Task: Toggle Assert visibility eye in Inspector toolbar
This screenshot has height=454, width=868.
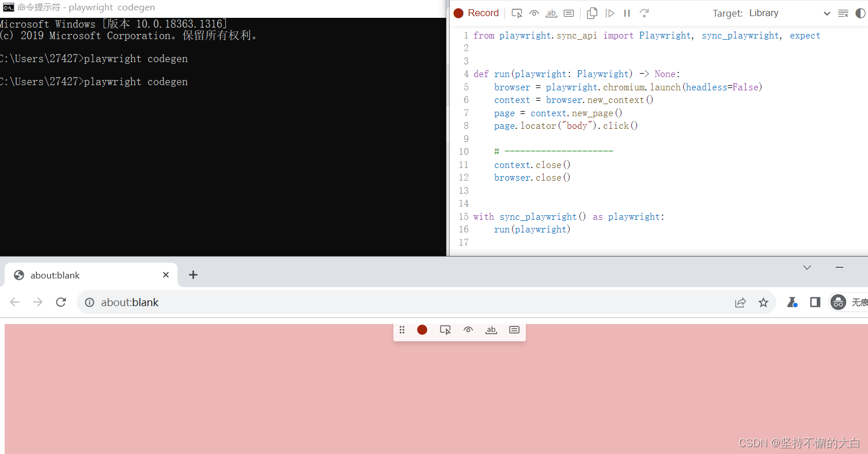Action: [x=534, y=13]
